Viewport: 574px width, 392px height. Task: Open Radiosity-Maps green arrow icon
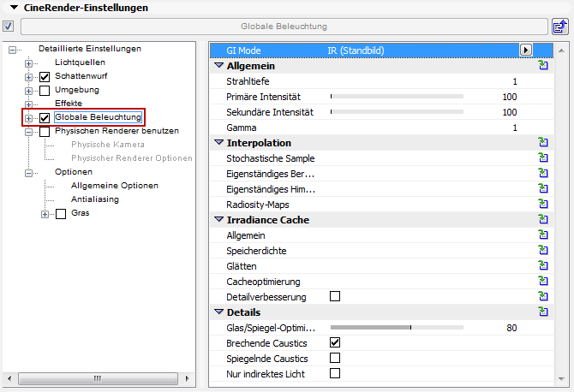[543, 204]
